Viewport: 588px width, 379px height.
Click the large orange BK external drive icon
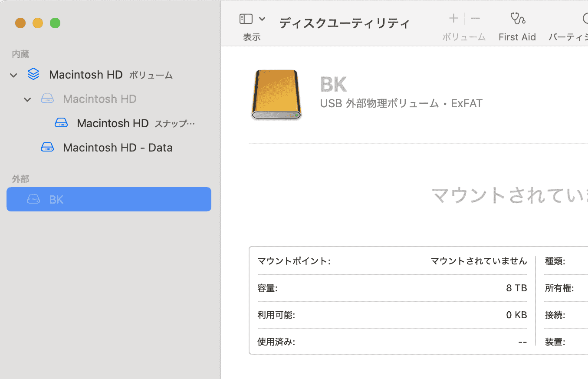276,95
